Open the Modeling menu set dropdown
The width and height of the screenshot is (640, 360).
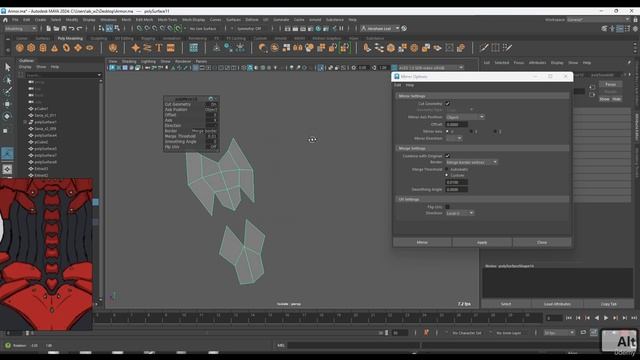[x=20, y=29]
